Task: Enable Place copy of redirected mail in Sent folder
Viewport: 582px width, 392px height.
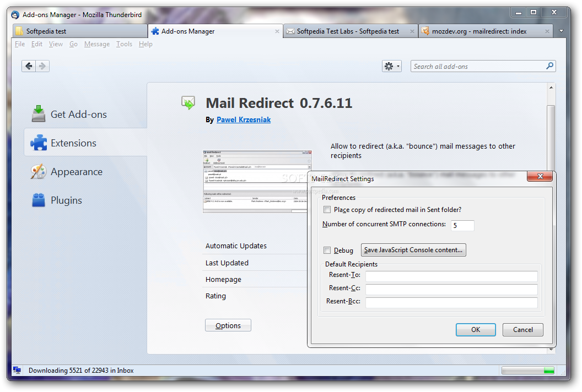Action: click(x=327, y=210)
